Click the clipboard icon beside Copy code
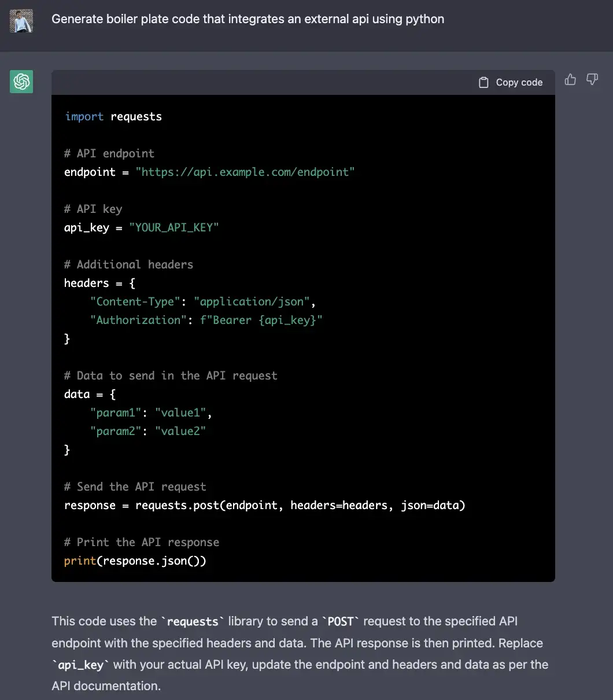613x700 pixels. click(484, 82)
